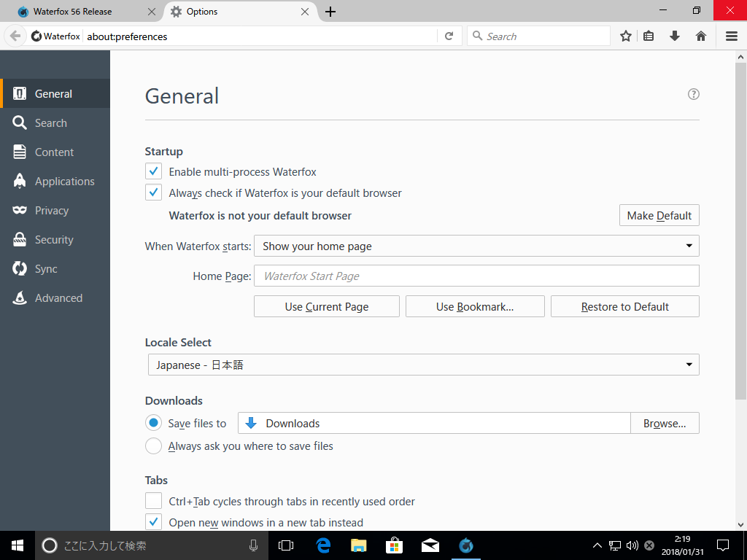Open the volume control in system tray
Image resolution: width=747 pixels, height=560 pixels.
[632, 545]
